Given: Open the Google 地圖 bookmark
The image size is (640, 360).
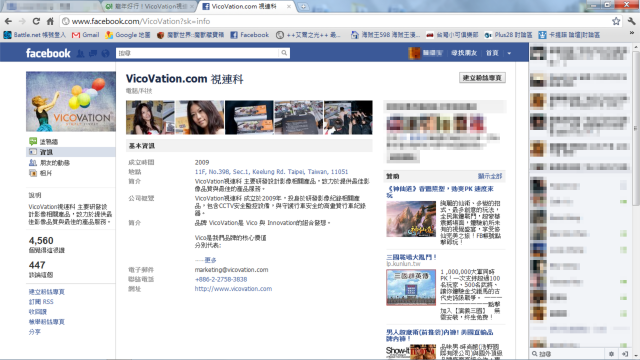Looking at the screenshot, I should coord(128,35).
